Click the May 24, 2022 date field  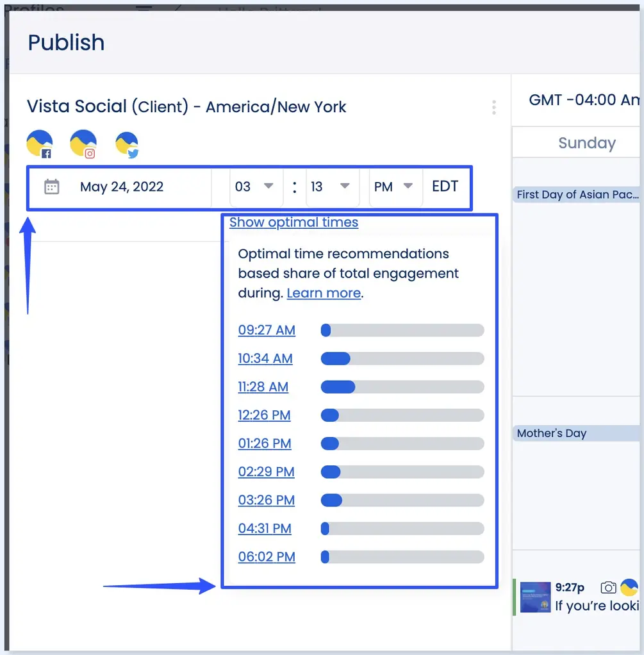(122, 187)
